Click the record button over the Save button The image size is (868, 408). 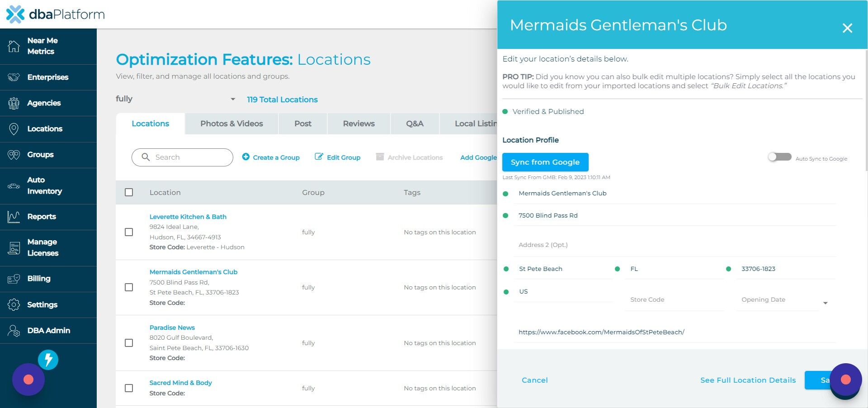(x=846, y=380)
